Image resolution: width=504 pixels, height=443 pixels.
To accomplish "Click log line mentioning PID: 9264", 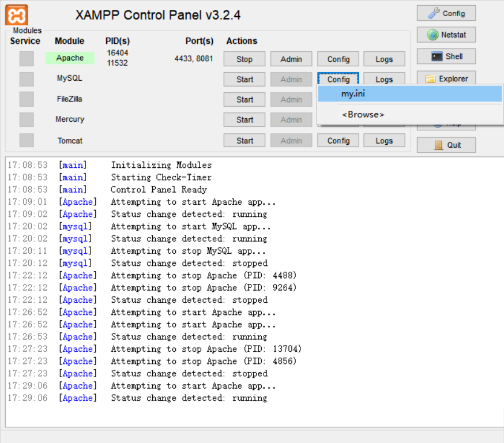I will 204,287.
